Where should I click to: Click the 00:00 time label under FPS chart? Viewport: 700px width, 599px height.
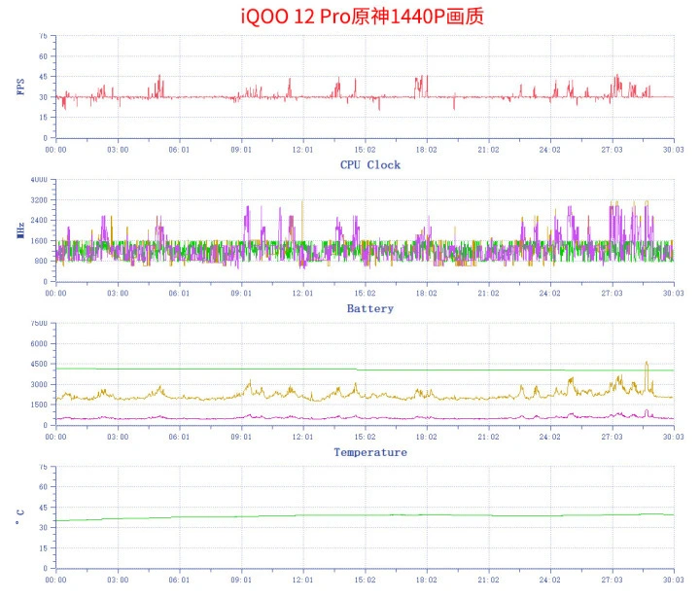point(55,150)
